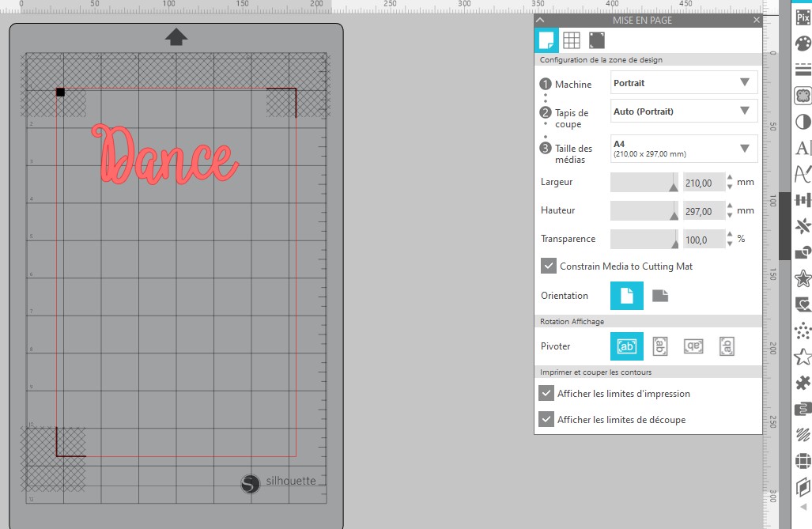This screenshot has height=529, width=812.
Task: Open the Taille des médias A4 dropdown
Action: point(682,149)
